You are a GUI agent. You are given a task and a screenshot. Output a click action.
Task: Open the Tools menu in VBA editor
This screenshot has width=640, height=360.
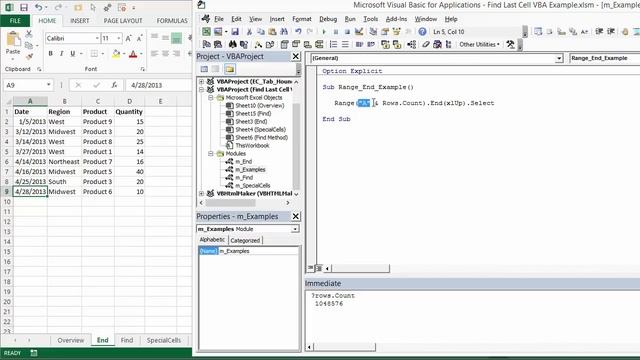coord(371,19)
